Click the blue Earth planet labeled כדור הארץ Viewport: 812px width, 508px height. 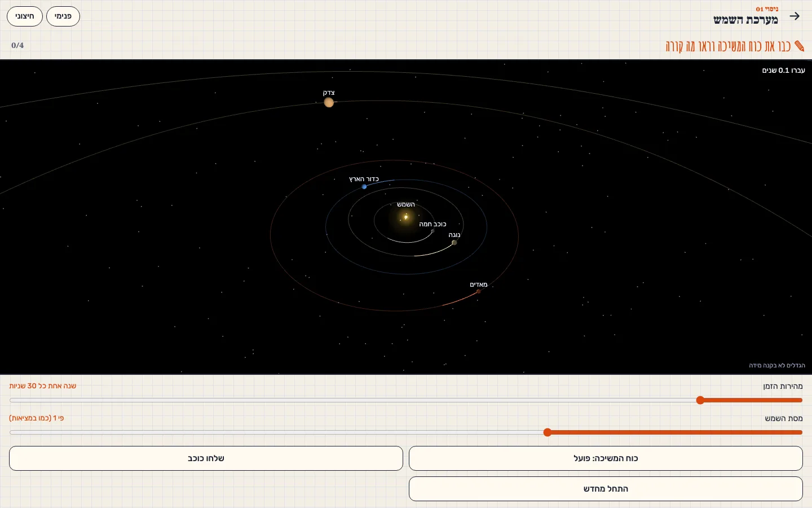[x=364, y=186]
